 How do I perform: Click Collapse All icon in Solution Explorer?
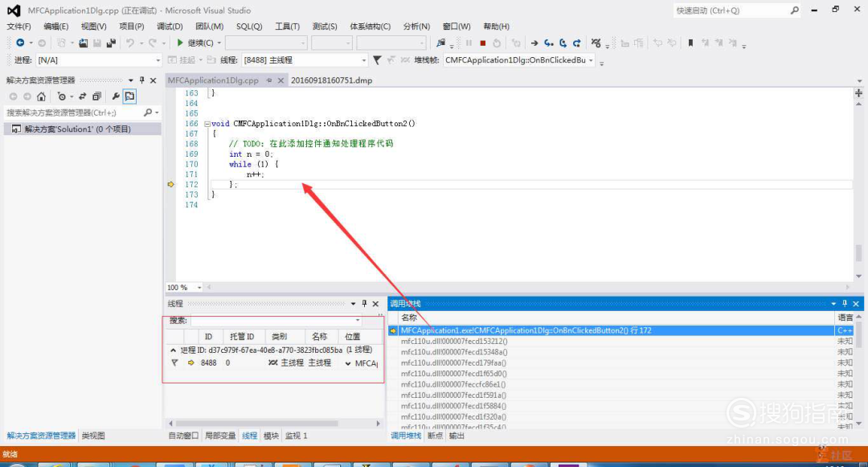tap(97, 96)
